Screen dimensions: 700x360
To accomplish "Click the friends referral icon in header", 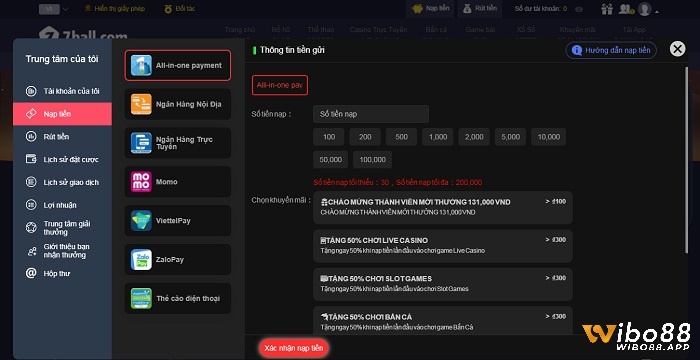I will (x=627, y=8).
